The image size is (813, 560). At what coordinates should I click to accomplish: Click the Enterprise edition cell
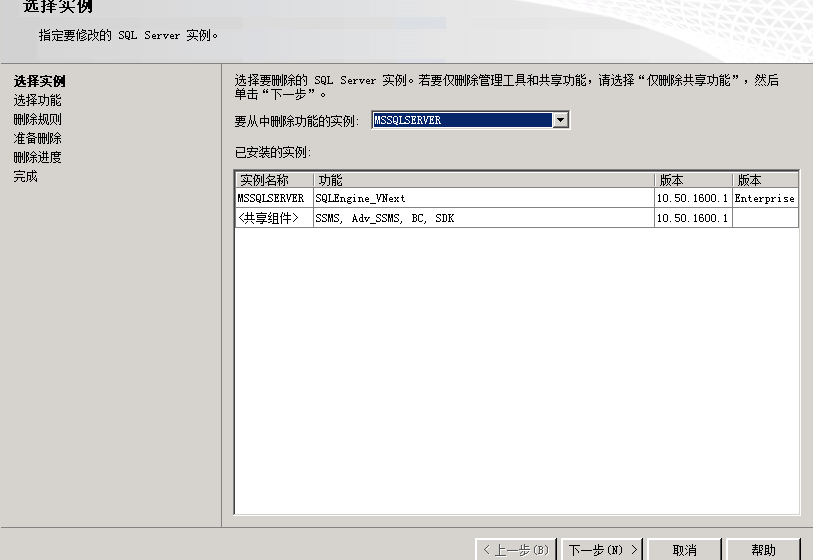(765, 198)
